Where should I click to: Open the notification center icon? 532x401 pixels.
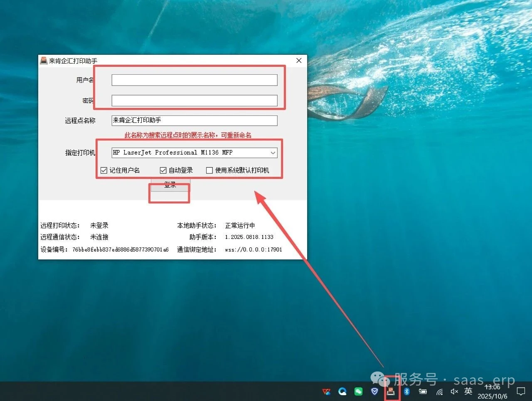521,391
